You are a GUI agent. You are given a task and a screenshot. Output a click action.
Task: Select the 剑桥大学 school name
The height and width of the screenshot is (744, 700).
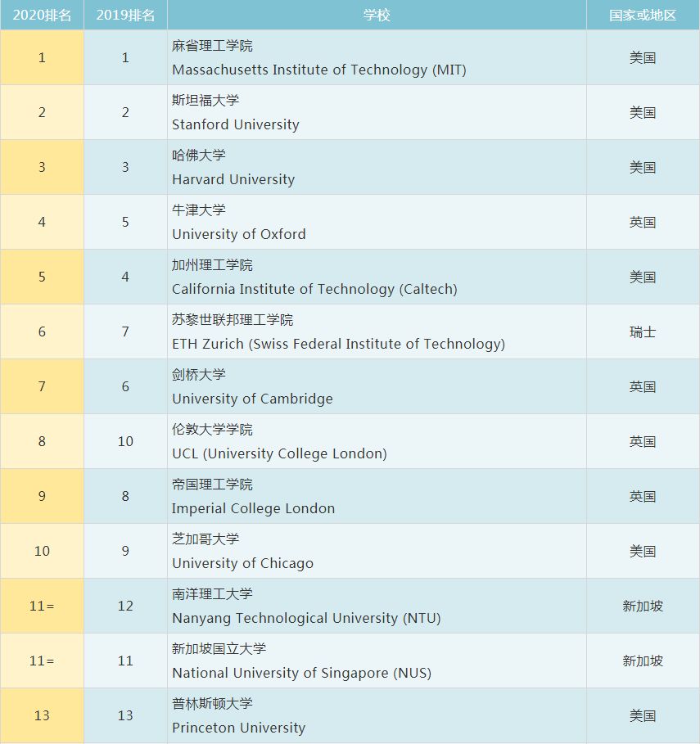coord(199,374)
